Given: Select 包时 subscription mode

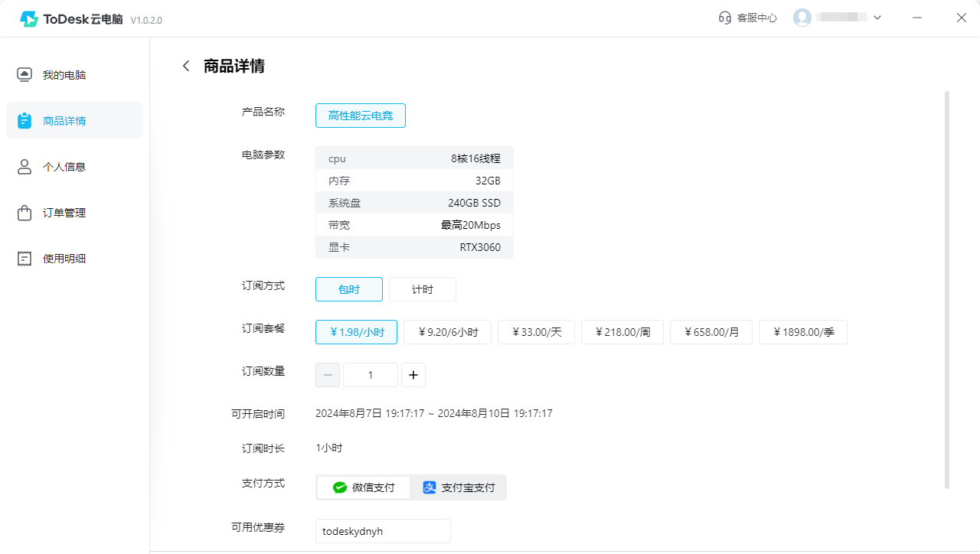Looking at the screenshot, I should [349, 289].
